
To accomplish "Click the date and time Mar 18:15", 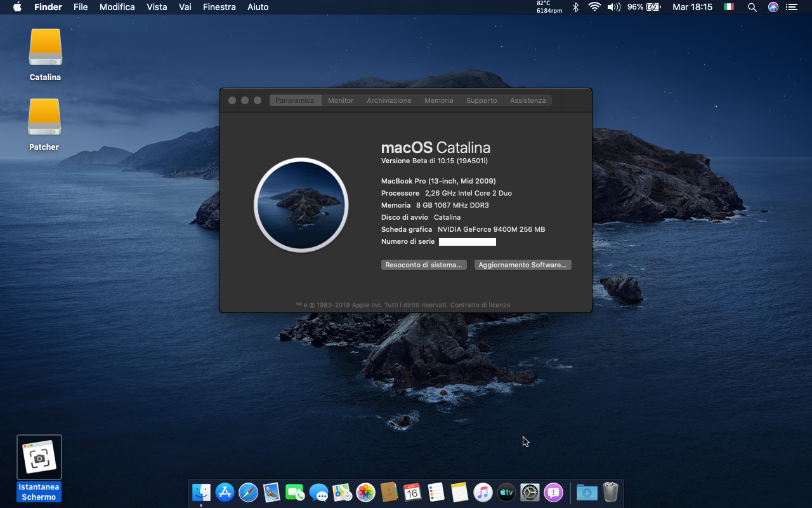I will (692, 7).
